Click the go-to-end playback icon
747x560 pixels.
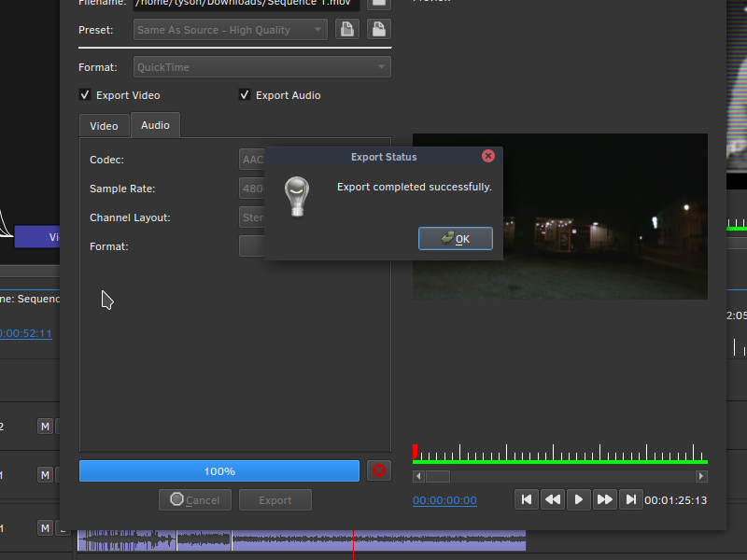coord(630,499)
